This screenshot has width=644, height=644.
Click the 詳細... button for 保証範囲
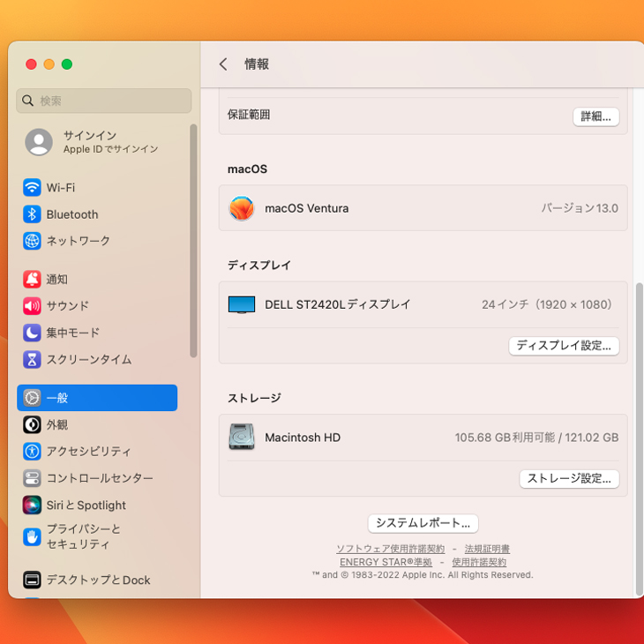pyautogui.click(x=596, y=116)
